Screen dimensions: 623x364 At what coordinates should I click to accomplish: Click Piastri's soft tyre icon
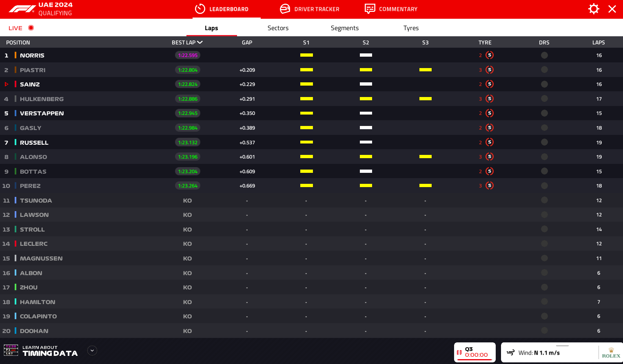point(490,70)
